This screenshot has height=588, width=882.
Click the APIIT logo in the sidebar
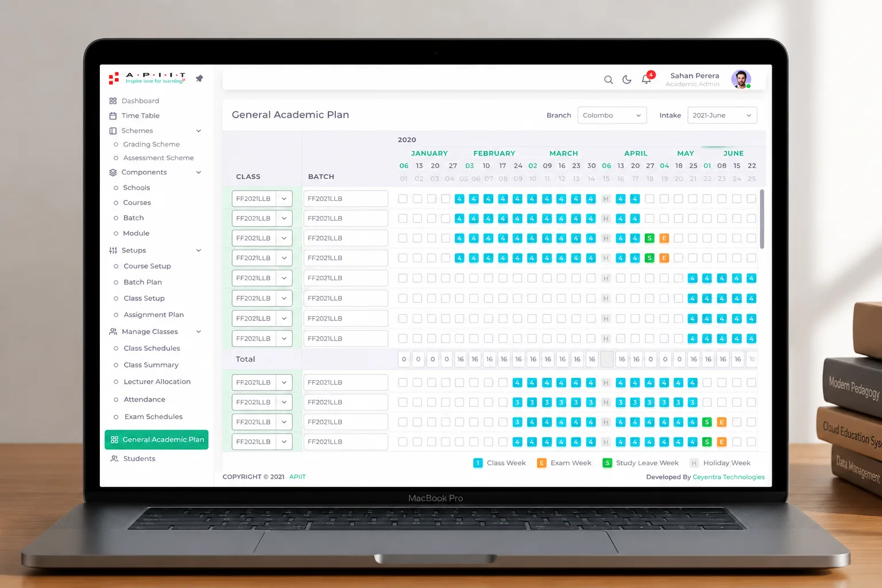(147, 78)
